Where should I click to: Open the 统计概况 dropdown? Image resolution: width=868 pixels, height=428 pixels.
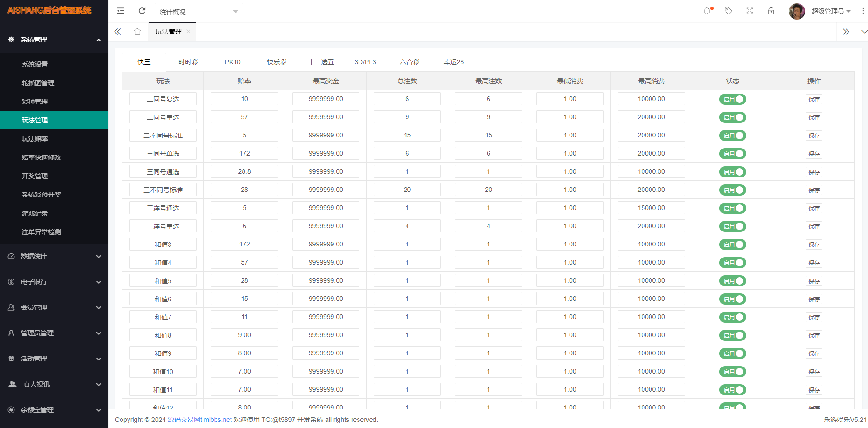(x=198, y=12)
